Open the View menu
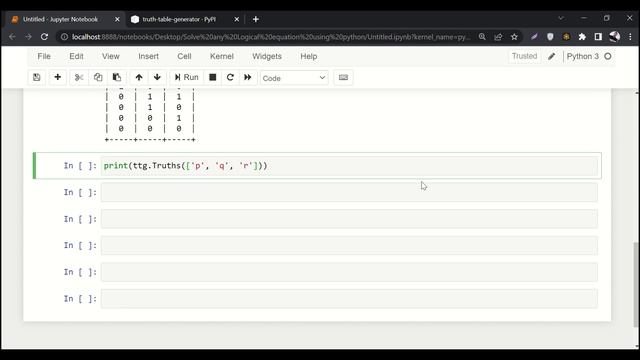Viewport: 640px width, 360px height. [111, 56]
